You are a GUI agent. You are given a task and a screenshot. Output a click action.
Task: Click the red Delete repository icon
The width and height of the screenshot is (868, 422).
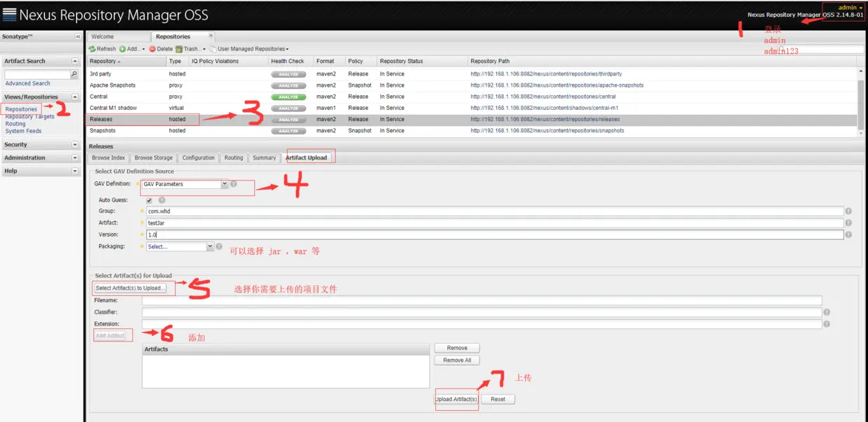(152, 49)
